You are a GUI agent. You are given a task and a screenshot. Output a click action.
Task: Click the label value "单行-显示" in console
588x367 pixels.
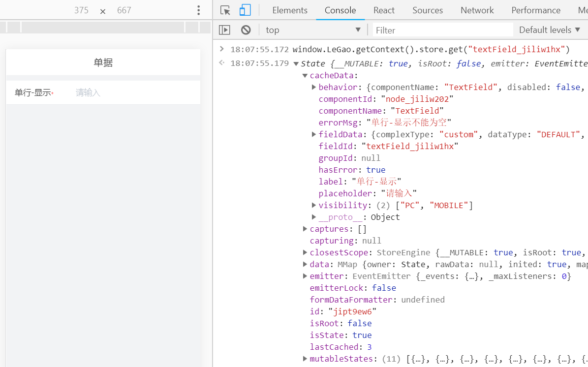pos(376,182)
